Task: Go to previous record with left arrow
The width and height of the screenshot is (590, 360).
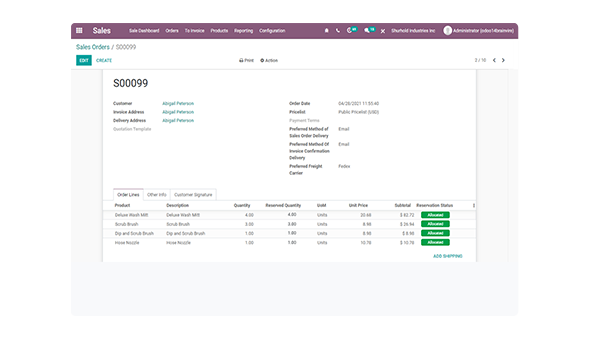Action: tap(494, 60)
